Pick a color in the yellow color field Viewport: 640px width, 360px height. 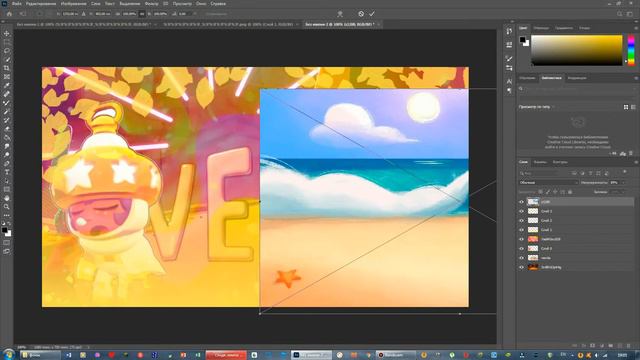tap(576, 50)
